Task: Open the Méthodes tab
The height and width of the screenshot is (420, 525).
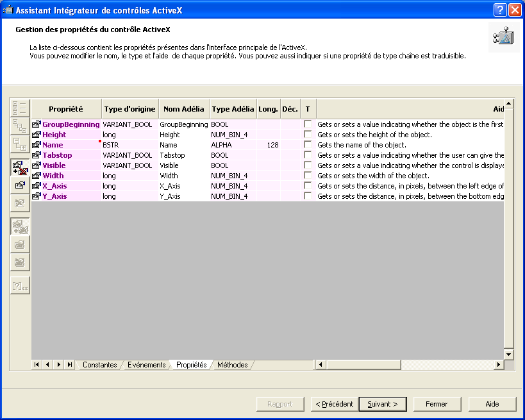Action: [x=232, y=365]
